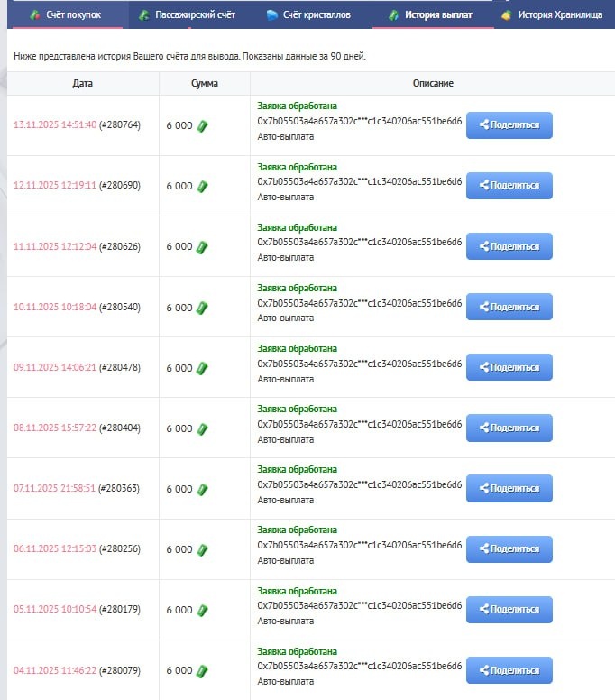The width and height of the screenshot is (615, 700).
Task: Share the payout #280363 entry
Action: [x=509, y=488]
